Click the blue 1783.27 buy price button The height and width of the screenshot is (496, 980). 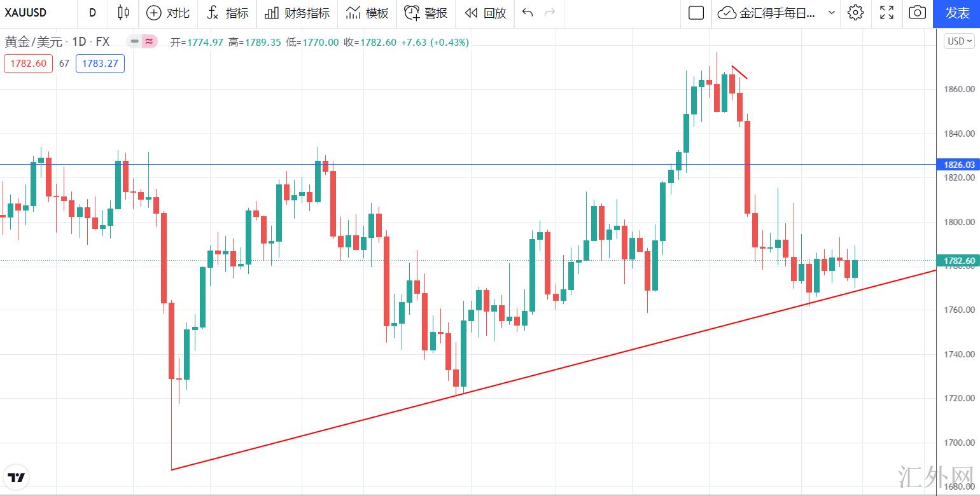pos(100,64)
